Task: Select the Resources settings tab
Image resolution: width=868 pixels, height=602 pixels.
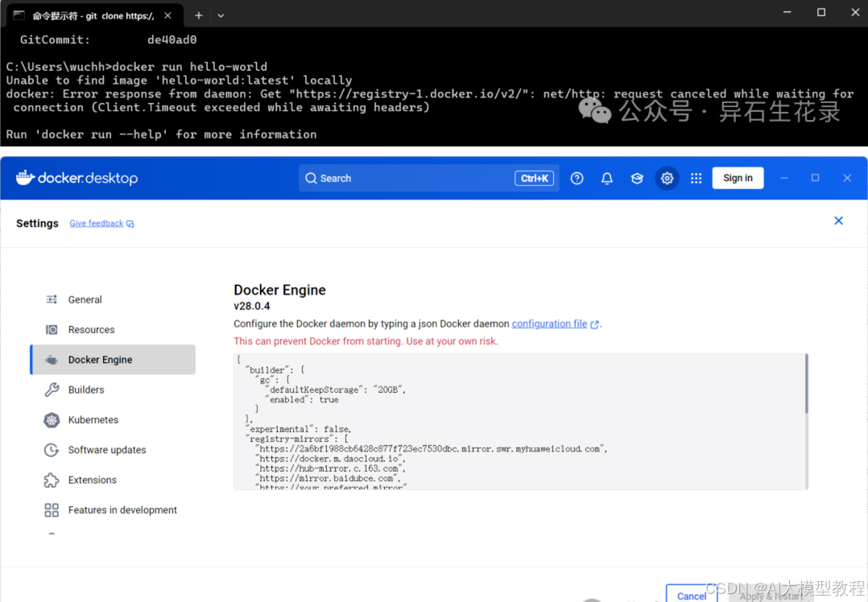Action: click(x=113, y=330)
